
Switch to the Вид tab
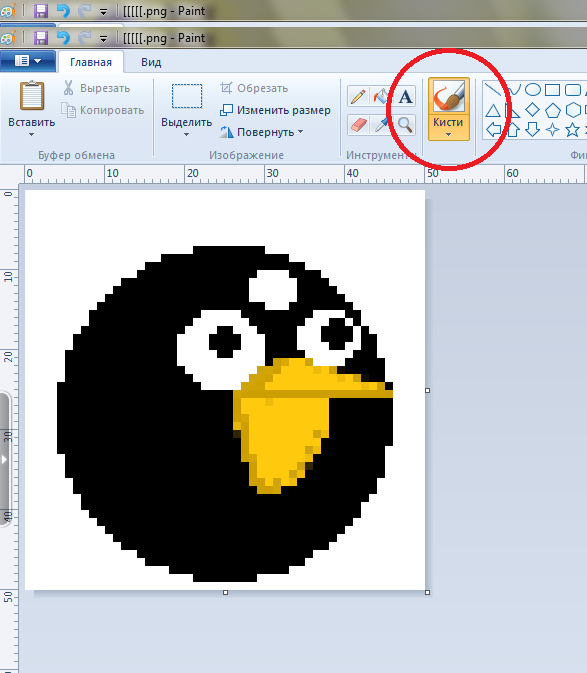(151, 62)
